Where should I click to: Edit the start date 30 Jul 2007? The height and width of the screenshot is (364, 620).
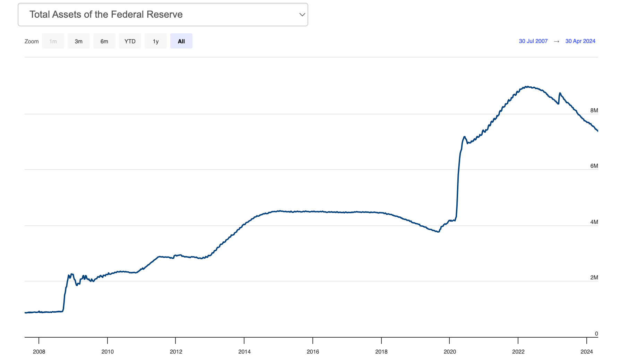click(533, 41)
